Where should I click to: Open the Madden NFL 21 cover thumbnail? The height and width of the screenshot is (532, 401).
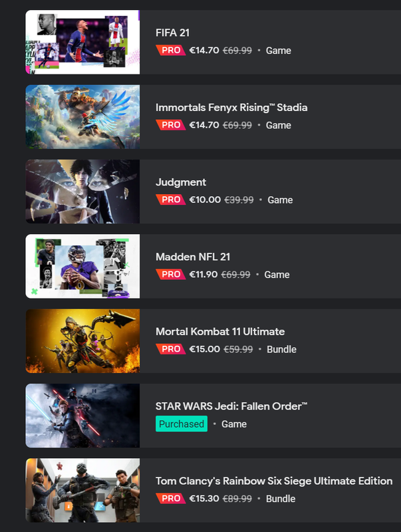click(82, 266)
